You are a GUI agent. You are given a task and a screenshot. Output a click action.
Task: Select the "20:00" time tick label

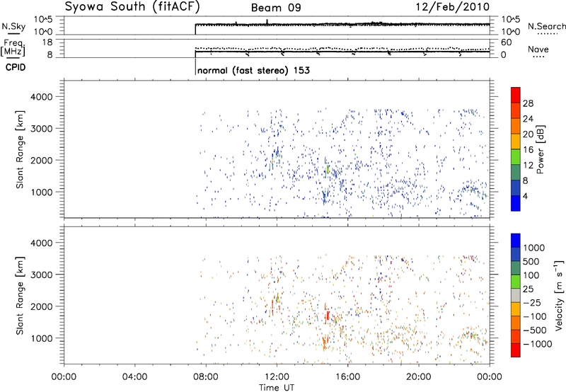[419, 377]
